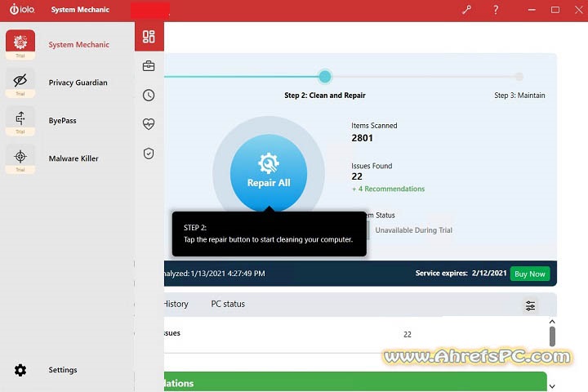Click the issues row count 22
The image size is (588, 392).
point(408,334)
